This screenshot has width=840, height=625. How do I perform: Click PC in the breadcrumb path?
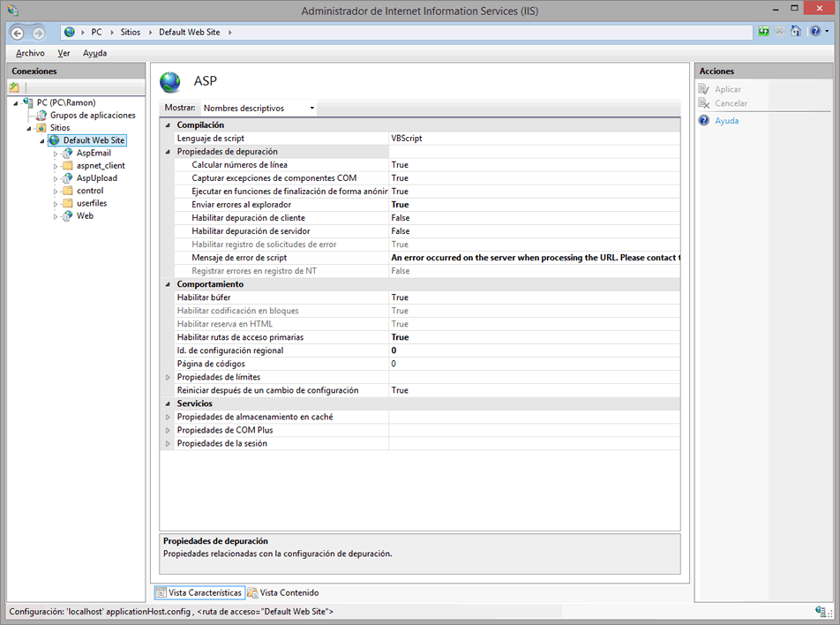tap(96, 32)
